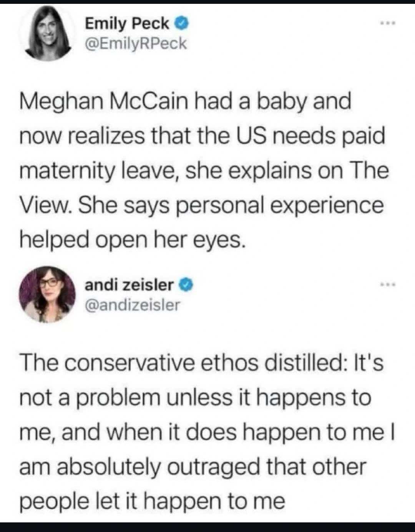This screenshot has height=532, width=415.
Task: Open the @andizeisler handle link
Action: [x=132, y=305]
